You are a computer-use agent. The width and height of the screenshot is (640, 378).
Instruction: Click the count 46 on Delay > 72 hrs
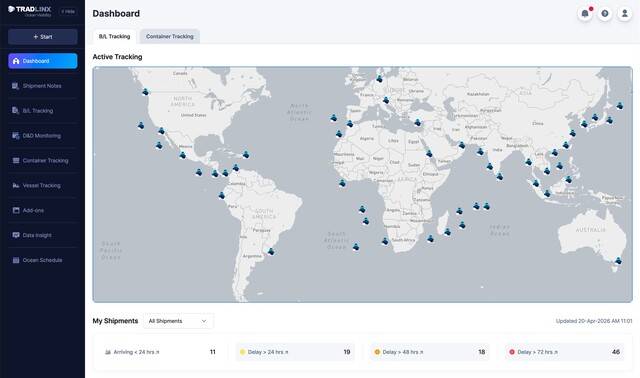click(616, 352)
